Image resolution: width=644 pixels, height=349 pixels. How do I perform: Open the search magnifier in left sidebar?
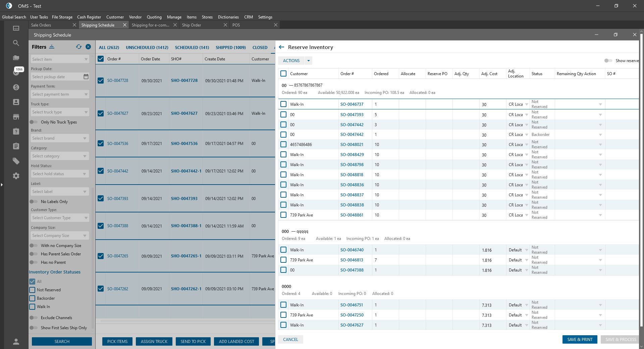click(x=16, y=43)
